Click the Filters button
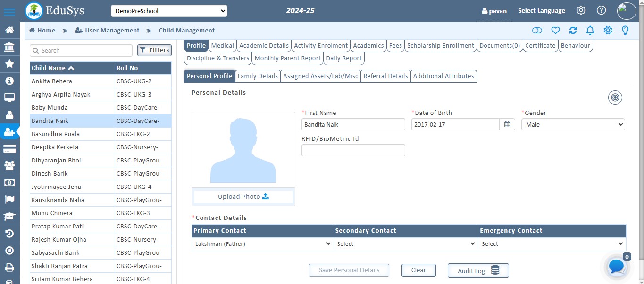Image resolution: width=644 pixels, height=284 pixels. 154,50
